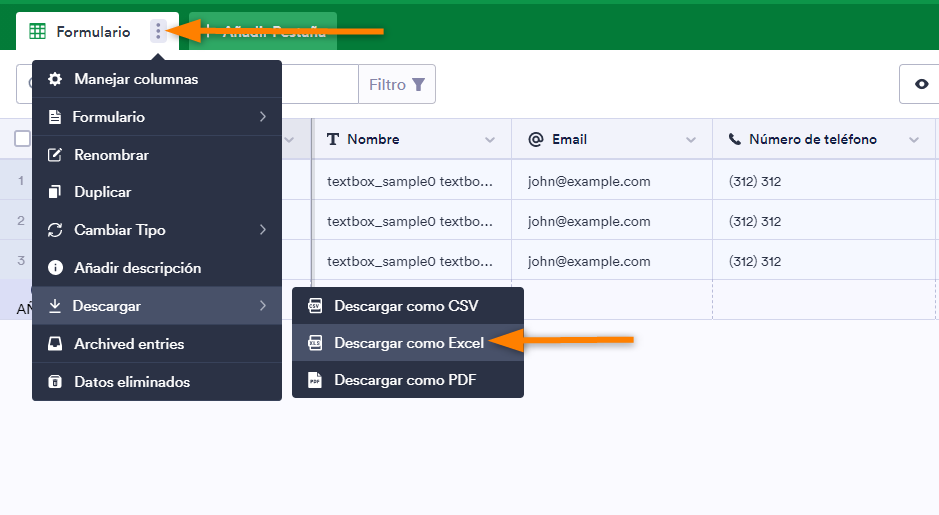Click the PDF file icon
Viewport: 939px width, 515px height.
314,380
